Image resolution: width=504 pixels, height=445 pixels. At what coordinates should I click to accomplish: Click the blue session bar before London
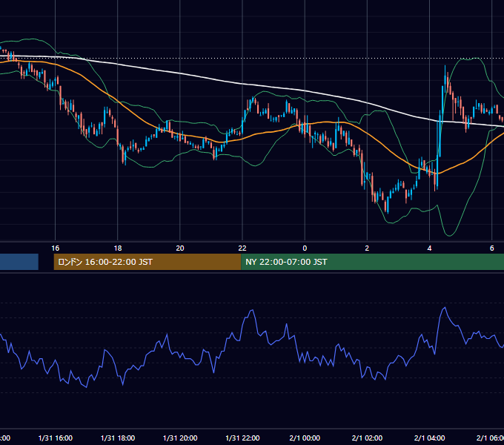click(19, 262)
